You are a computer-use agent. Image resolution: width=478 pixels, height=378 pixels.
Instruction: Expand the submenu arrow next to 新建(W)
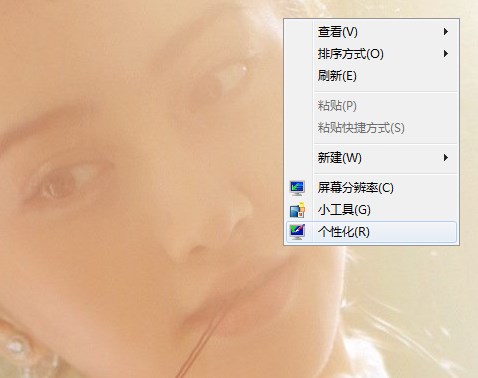tap(446, 158)
